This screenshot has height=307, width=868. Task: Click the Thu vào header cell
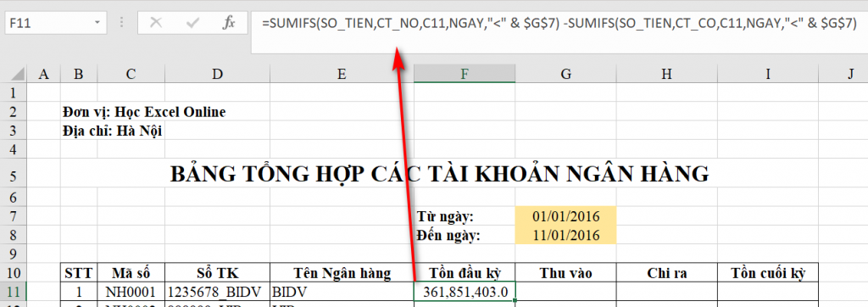[565, 272]
